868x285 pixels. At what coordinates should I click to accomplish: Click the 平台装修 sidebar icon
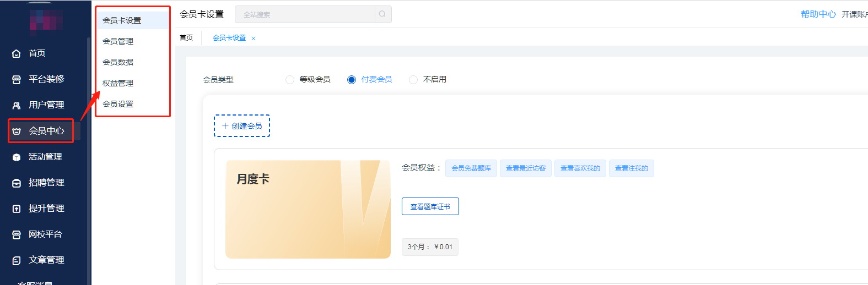click(x=17, y=79)
